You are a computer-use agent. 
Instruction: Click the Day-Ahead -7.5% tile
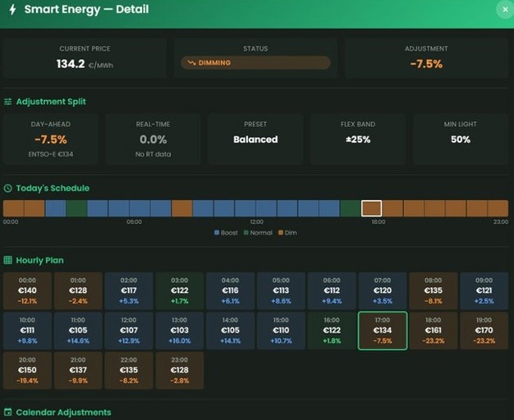click(x=51, y=139)
